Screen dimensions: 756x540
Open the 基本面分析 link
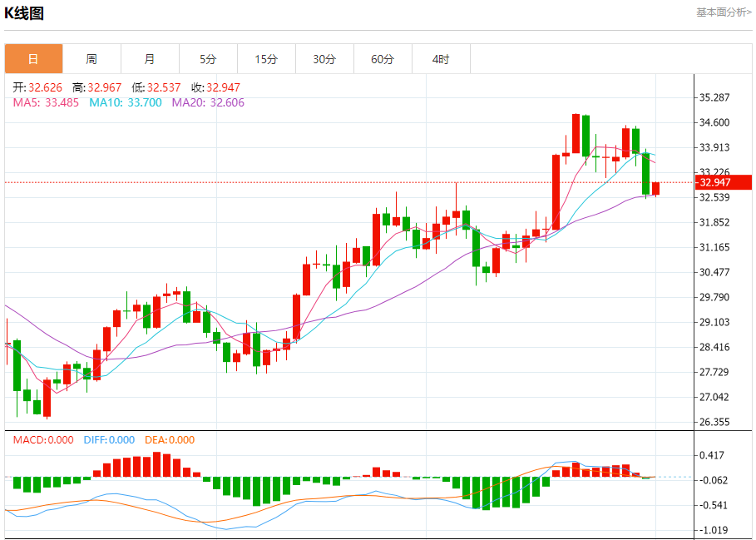[724, 12]
